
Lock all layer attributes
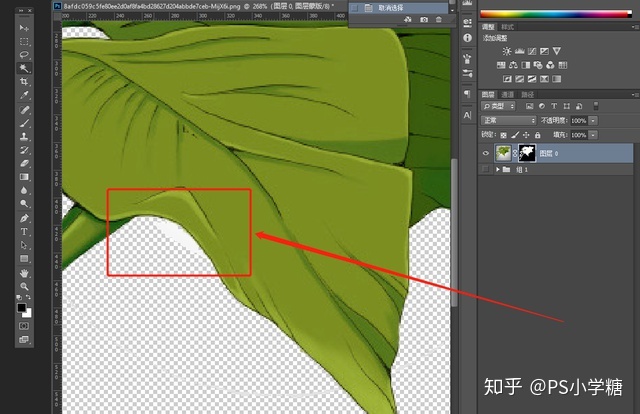[x=538, y=135]
